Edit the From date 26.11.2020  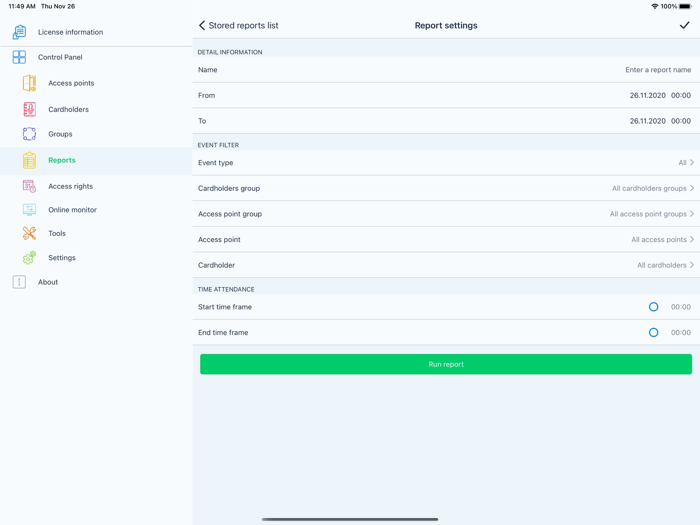[647, 96]
